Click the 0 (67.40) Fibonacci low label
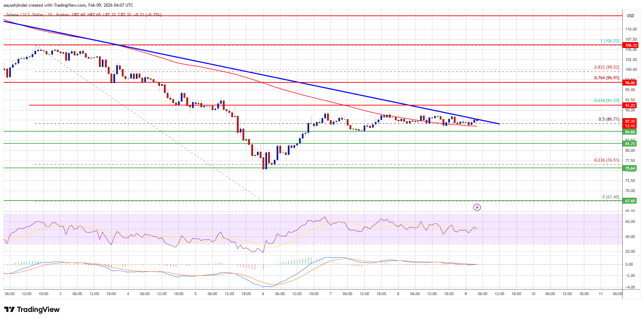The height and width of the screenshot is (320, 644). click(611, 197)
